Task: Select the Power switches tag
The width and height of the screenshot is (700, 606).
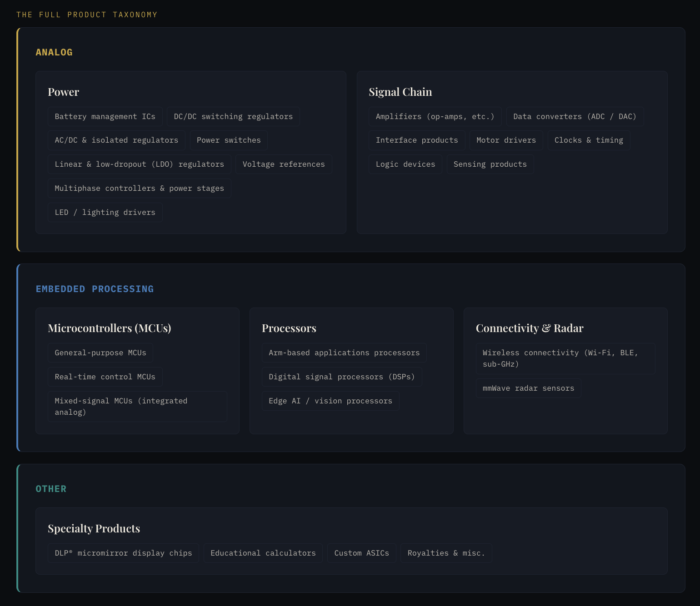Action: tap(229, 140)
